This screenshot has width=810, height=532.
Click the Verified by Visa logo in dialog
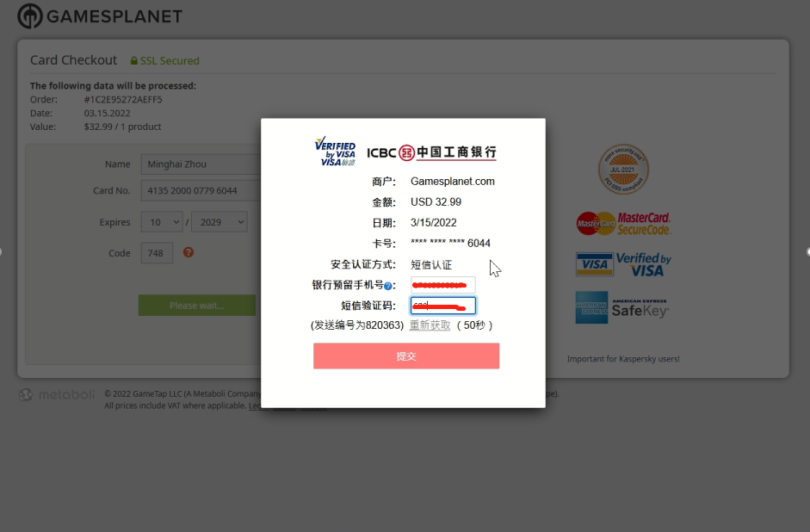point(335,151)
